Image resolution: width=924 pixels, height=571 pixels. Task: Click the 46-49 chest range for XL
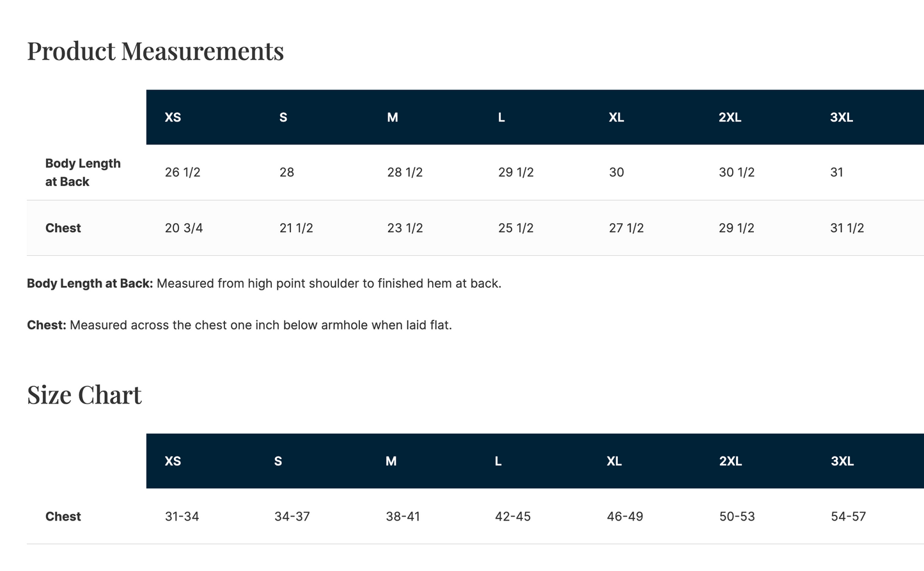tap(625, 517)
